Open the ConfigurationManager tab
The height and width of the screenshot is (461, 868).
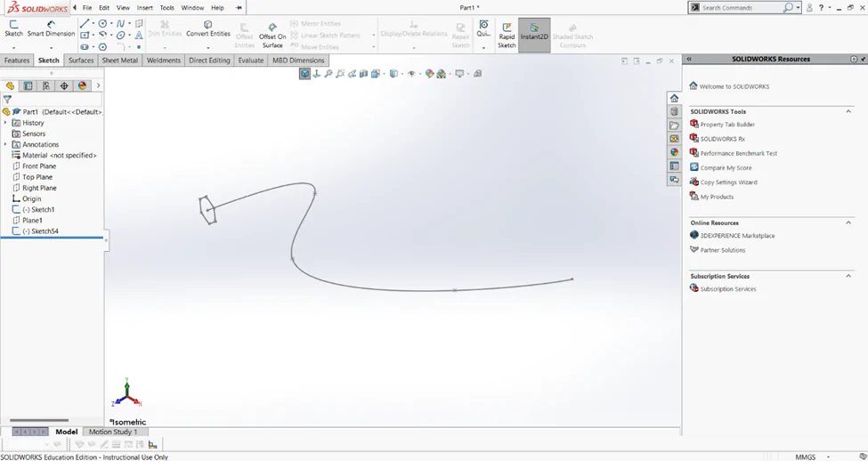click(x=46, y=85)
